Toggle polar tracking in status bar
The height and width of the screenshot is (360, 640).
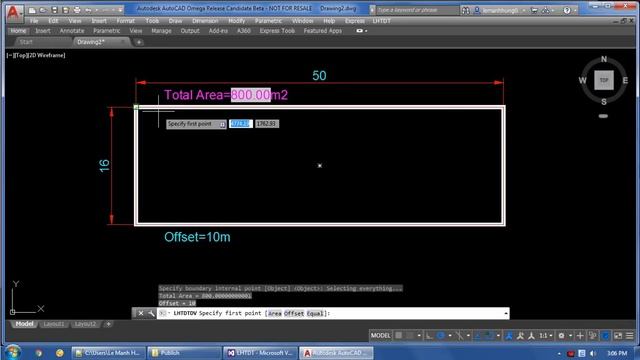click(440, 336)
